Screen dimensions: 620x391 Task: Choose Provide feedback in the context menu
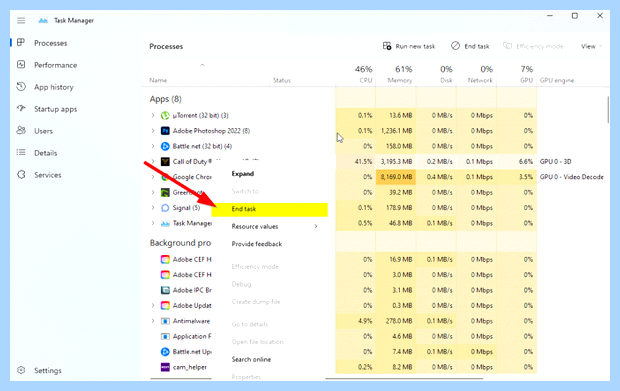tap(257, 244)
